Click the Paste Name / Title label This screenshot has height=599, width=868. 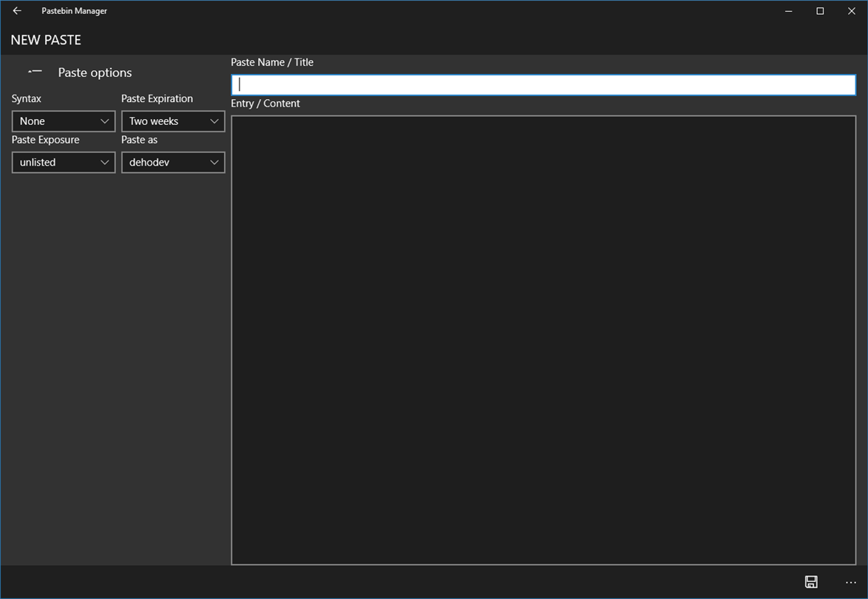click(x=272, y=62)
